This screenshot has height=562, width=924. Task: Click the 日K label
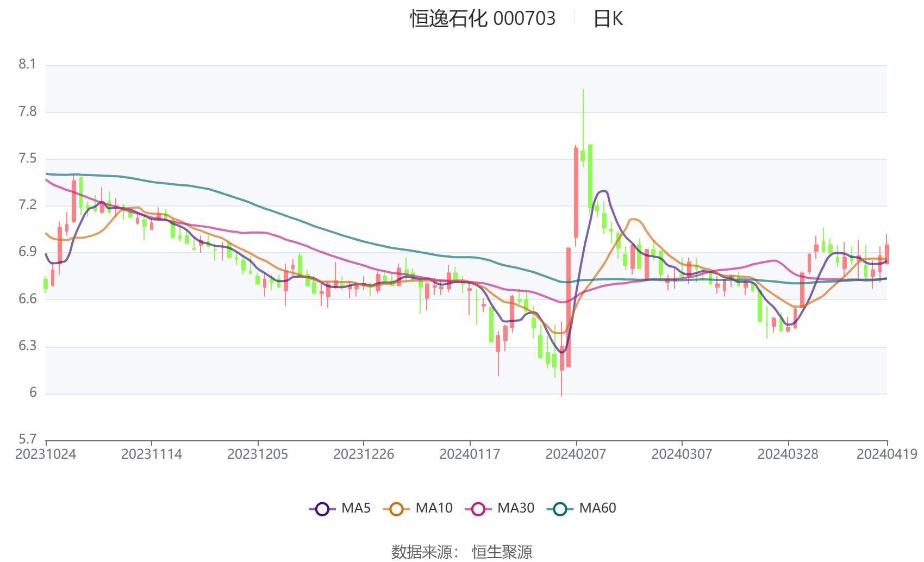click(608, 18)
